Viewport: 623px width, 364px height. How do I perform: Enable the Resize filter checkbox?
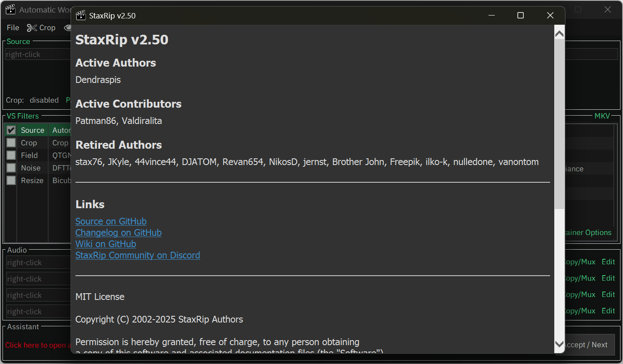pos(11,181)
